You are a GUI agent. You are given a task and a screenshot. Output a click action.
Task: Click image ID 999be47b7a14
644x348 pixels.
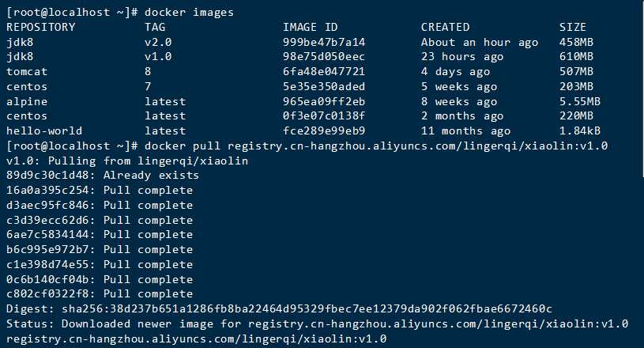324,42
